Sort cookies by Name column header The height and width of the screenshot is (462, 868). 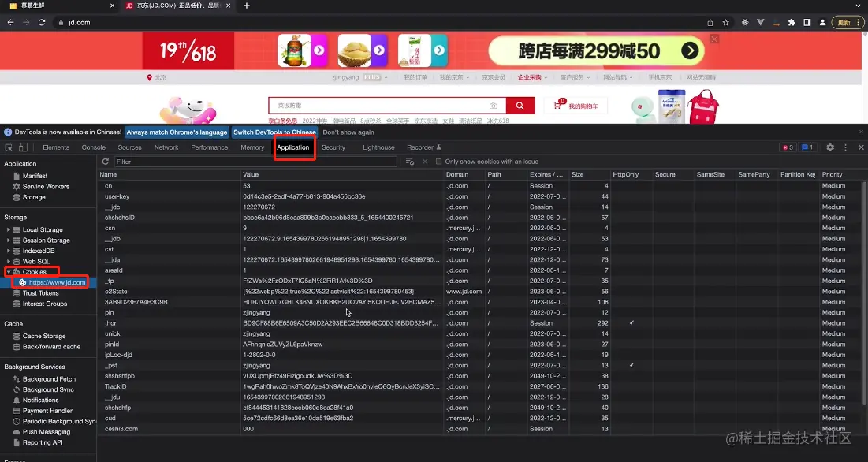click(x=169, y=175)
